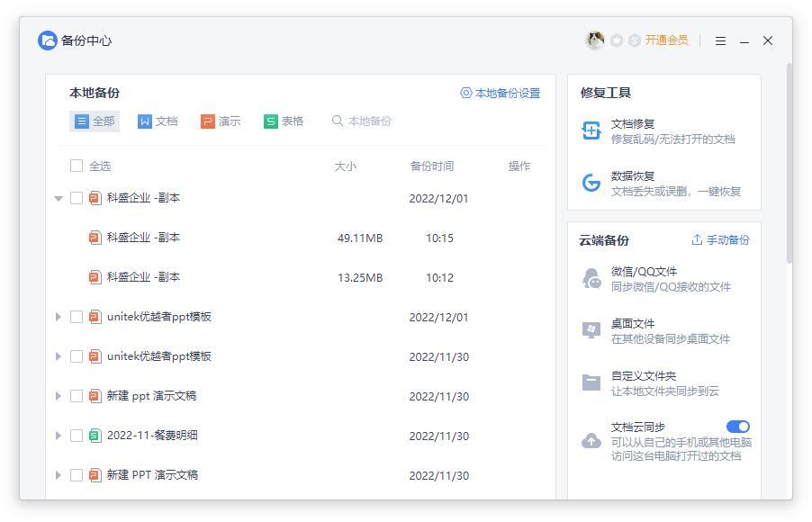
Task: Check the 2022-11-餐费明细 checkbox
Action: tap(77, 436)
